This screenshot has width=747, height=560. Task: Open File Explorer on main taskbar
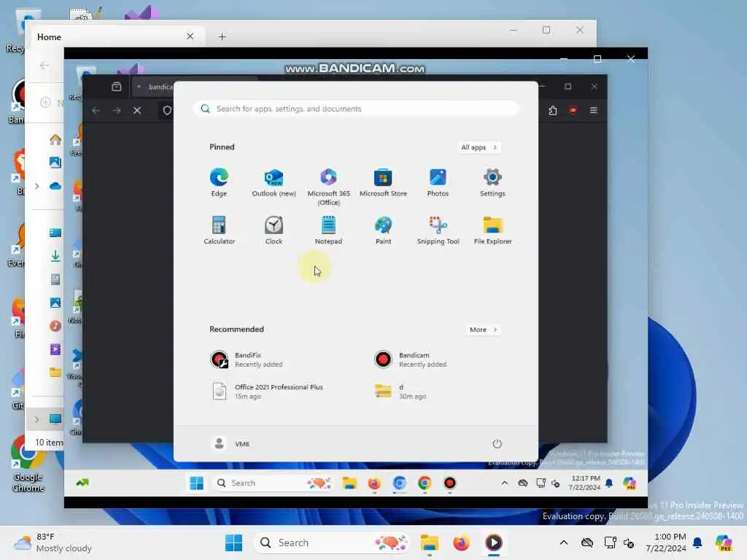coord(429,542)
